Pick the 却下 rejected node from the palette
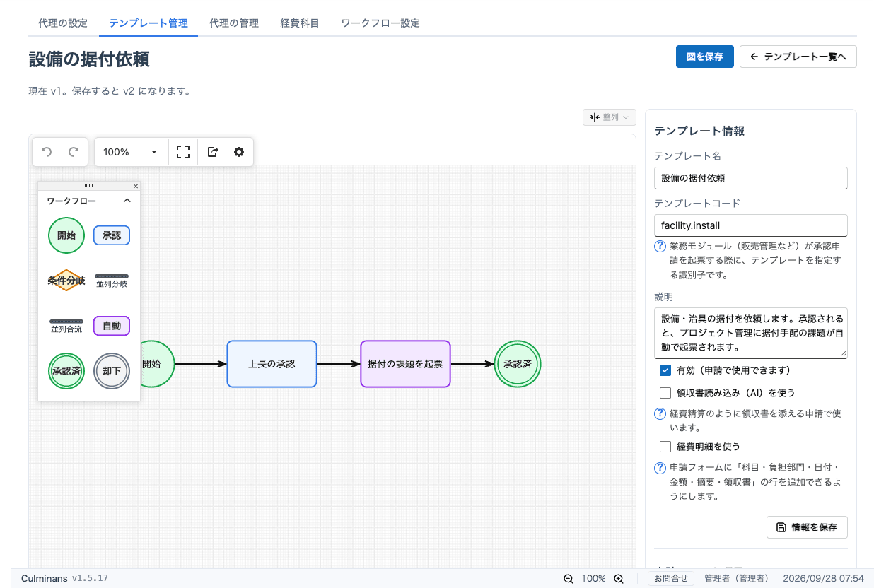This screenshot has height=588, width=874. tap(112, 371)
